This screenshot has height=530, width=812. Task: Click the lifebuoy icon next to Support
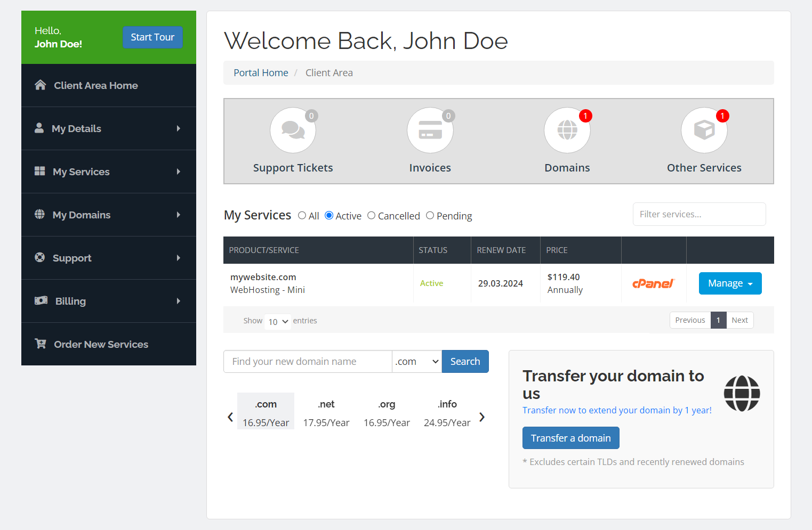pos(39,257)
